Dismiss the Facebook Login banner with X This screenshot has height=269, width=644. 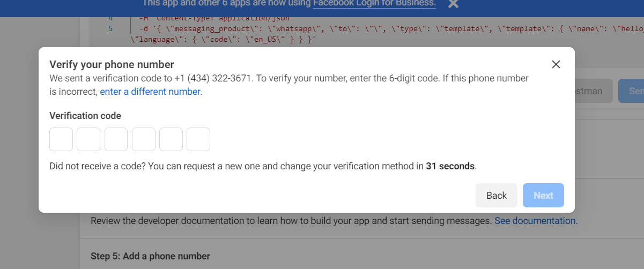tap(453, 4)
